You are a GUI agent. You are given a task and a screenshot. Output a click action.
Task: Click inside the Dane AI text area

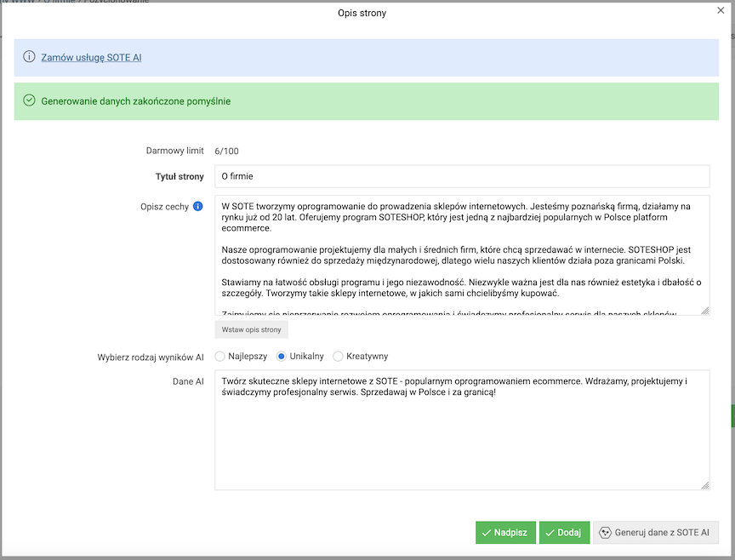pyautogui.click(x=462, y=430)
